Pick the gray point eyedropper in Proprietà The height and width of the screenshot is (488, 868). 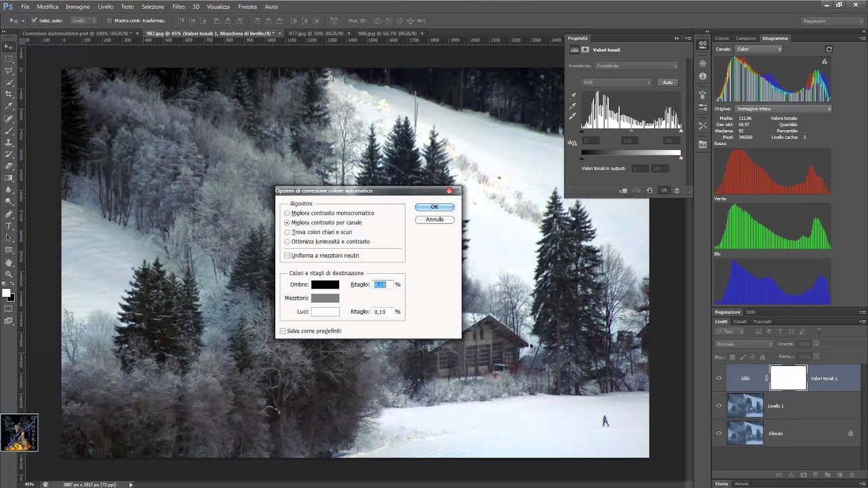[573, 106]
